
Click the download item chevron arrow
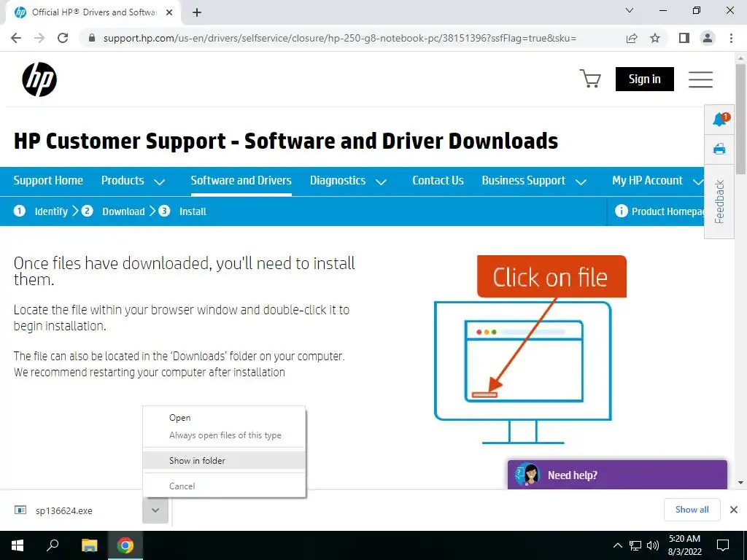pos(155,510)
